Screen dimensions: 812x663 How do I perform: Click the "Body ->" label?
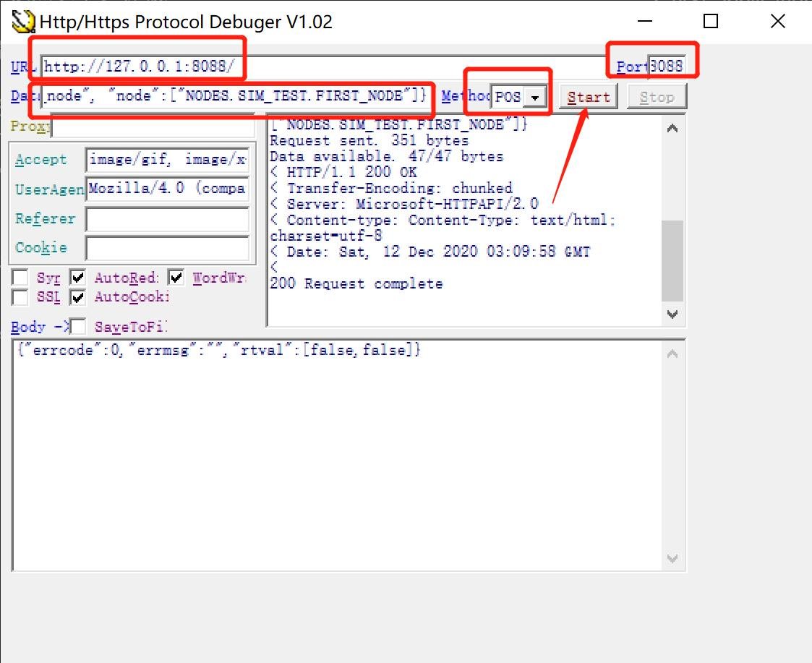coord(39,327)
